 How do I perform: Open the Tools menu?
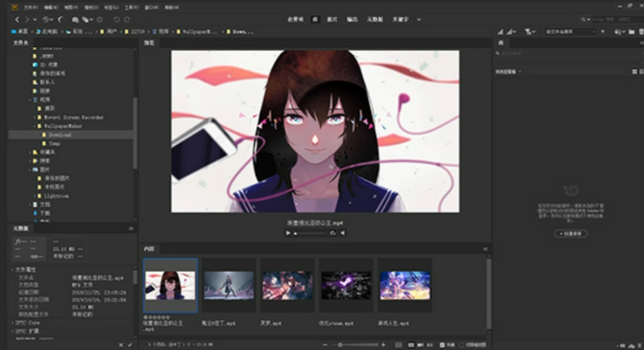tap(131, 7)
